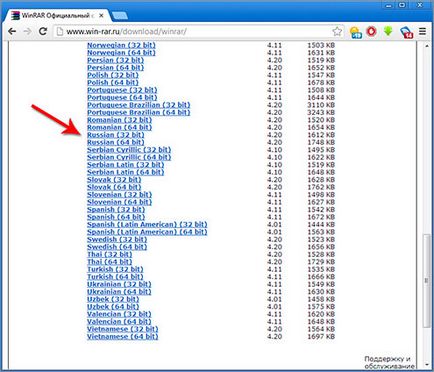Select the WinRAR tab
This screenshot has width=434, height=372.
58,16
